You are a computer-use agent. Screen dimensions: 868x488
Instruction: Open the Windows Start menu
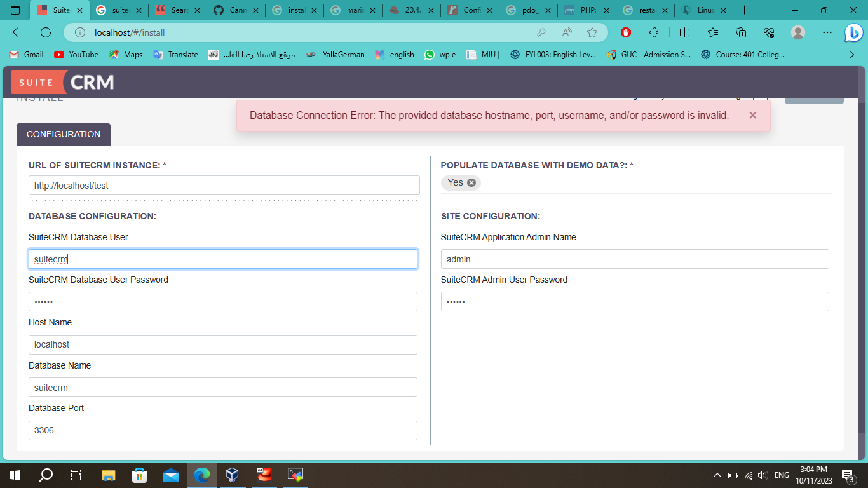click(15, 475)
